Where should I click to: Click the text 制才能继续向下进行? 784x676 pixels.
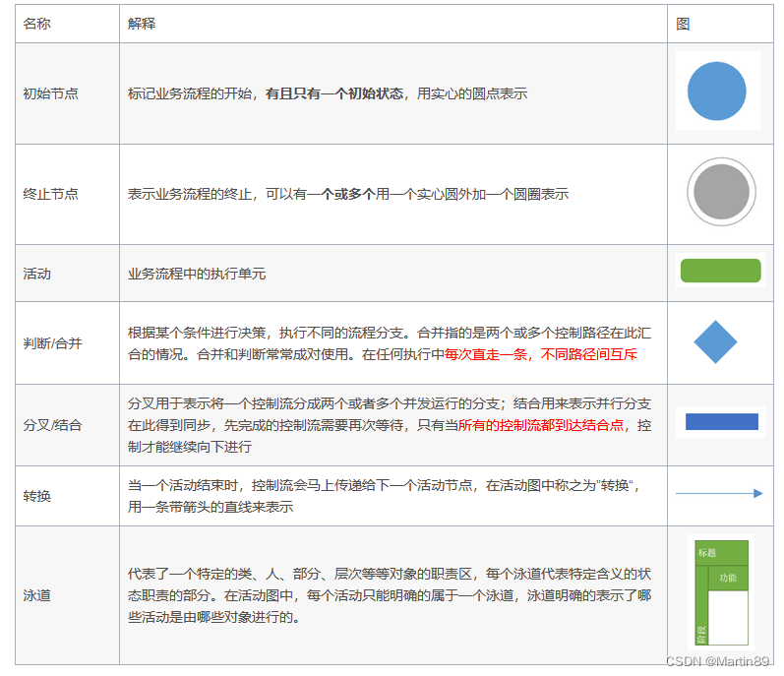(x=190, y=447)
